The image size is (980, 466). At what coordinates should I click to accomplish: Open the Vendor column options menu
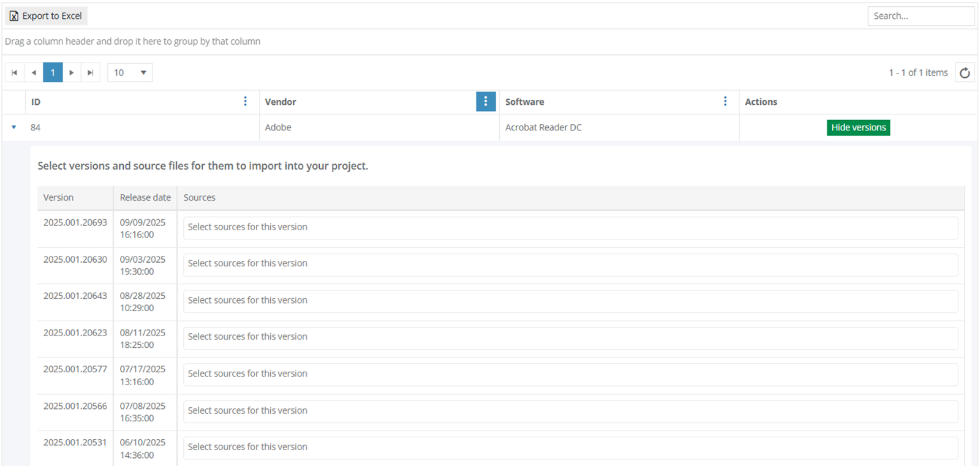[x=485, y=102]
